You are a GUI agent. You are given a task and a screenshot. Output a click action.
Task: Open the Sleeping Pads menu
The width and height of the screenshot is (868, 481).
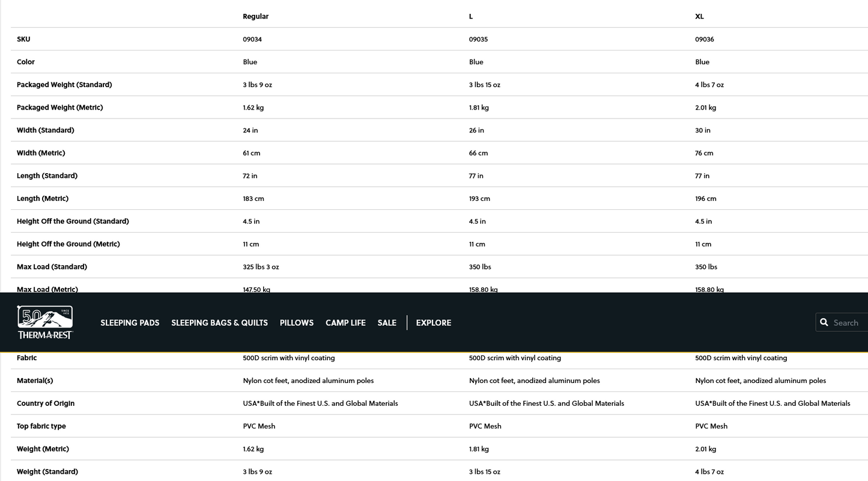(130, 323)
